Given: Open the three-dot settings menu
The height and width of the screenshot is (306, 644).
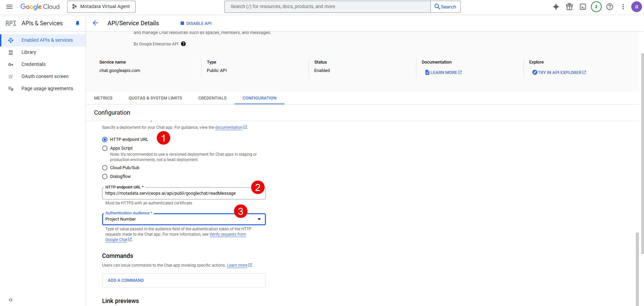Looking at the screenshot, I should pos(623,7).
